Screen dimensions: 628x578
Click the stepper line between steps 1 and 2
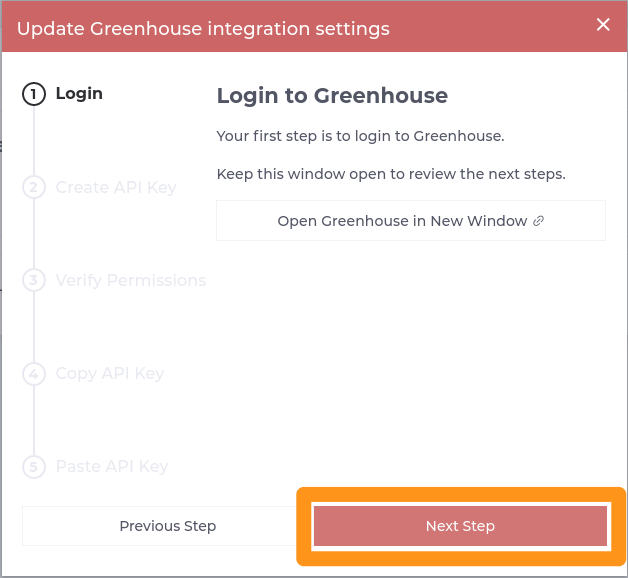tap(34, 141)
